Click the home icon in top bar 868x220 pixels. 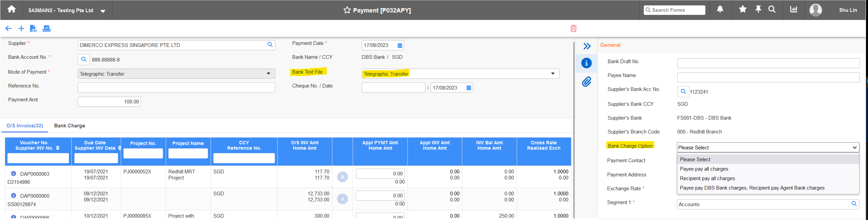[12, 9]
